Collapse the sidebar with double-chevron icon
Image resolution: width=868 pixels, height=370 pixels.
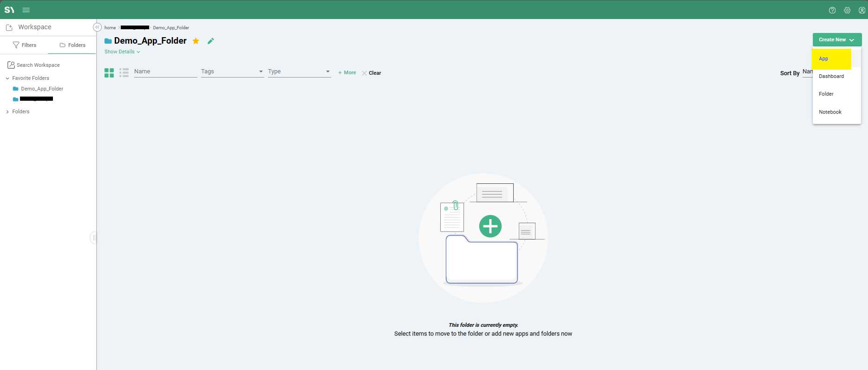coord(97,27)
